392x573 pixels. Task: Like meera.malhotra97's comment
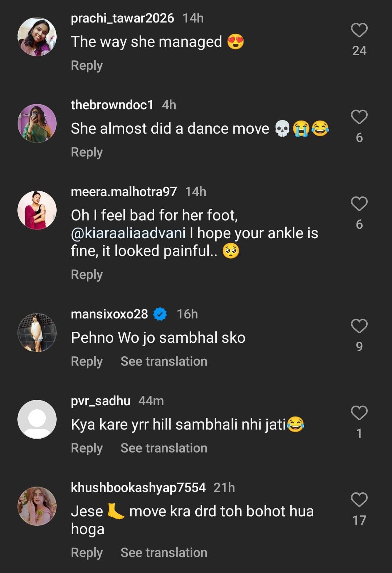[x=359, y=204]
